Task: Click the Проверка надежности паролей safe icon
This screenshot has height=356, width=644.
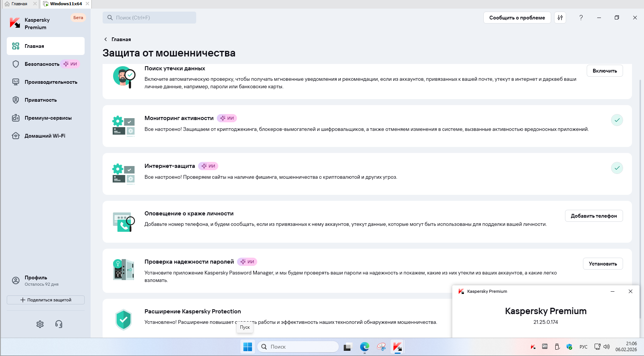Action: (x=124, y=270)
